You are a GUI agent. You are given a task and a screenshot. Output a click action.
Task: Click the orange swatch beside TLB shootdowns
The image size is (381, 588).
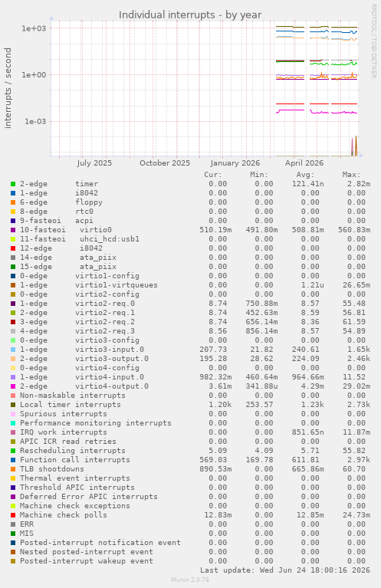(x=13, y=469)
